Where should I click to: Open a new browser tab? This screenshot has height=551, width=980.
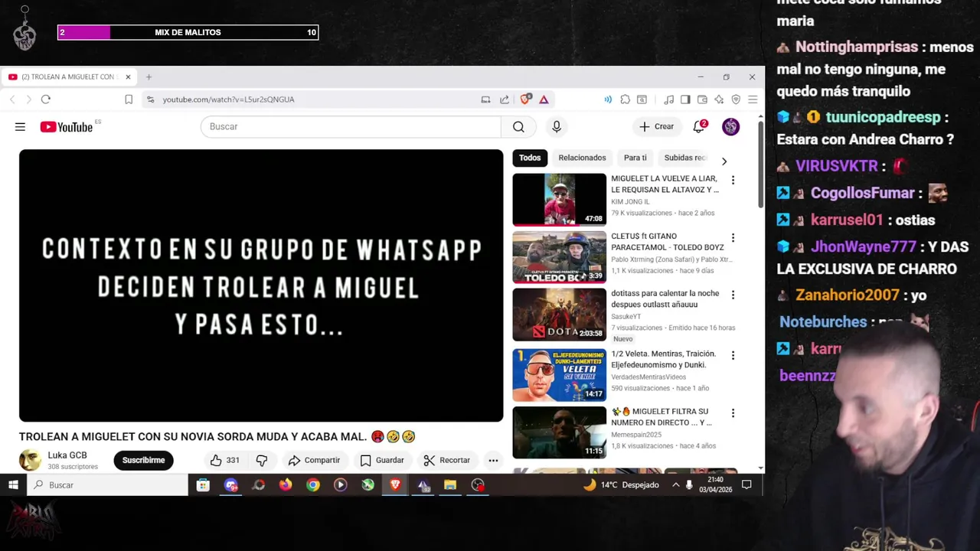pyautogui.click(x=149, y=77)
